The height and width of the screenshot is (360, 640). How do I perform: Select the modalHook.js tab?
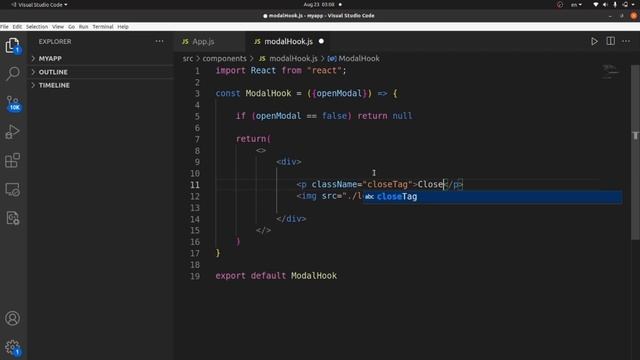tap(288, 41)
